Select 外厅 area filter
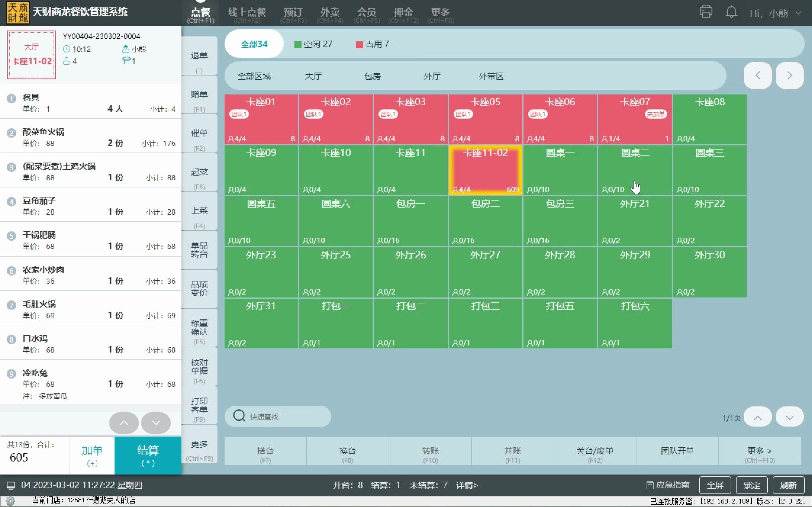 click(x=432, y=76)
